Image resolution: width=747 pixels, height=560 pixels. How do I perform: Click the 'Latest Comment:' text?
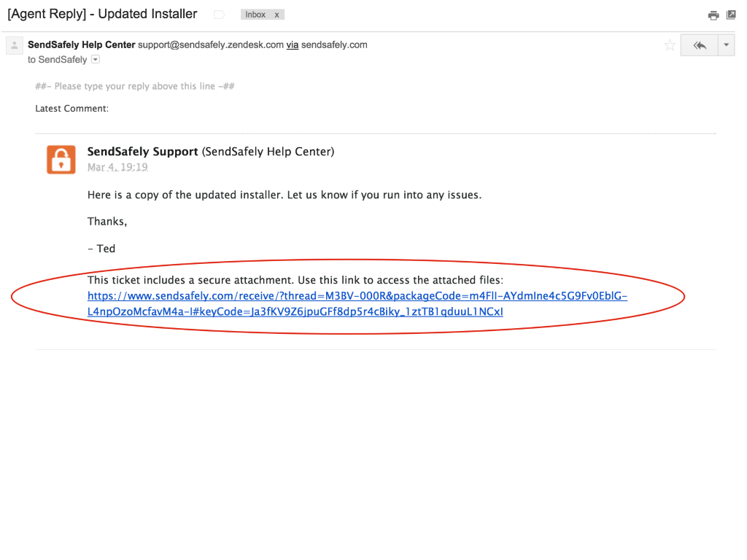(x=71, y=109)
